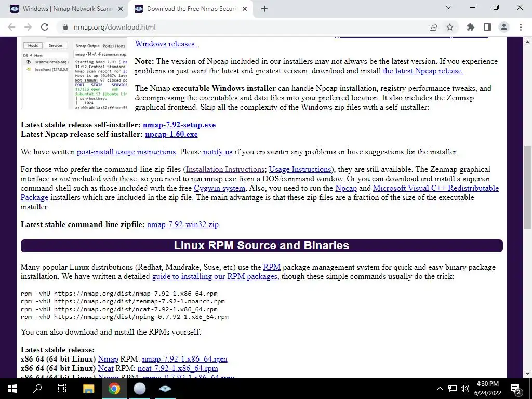532x399 pixels.
Task: Reload the nmap download page
Action: (45, 27)
